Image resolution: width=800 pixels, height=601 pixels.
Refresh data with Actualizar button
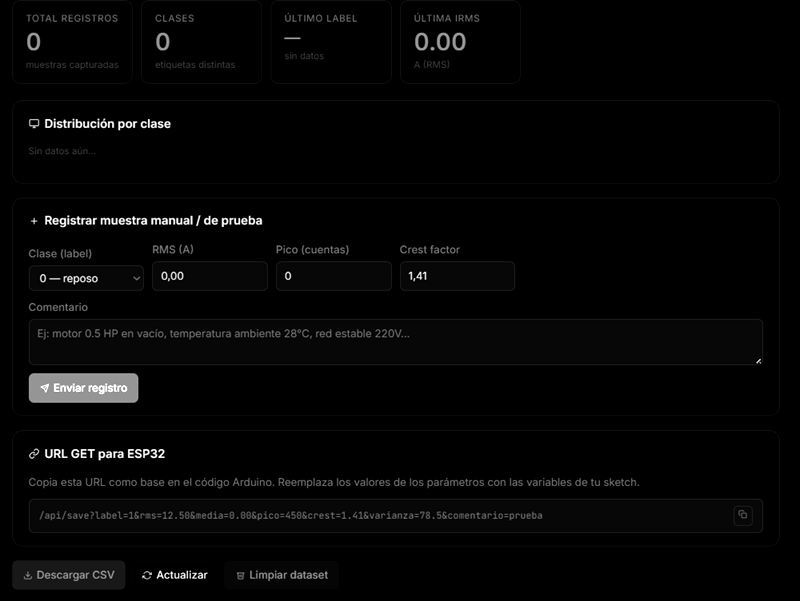coord(174,575)
